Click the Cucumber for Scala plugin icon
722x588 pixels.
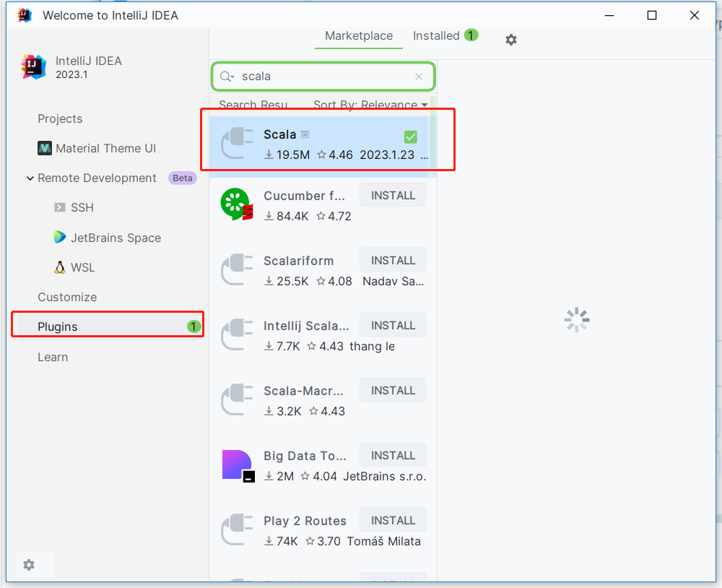click(237, 204)
